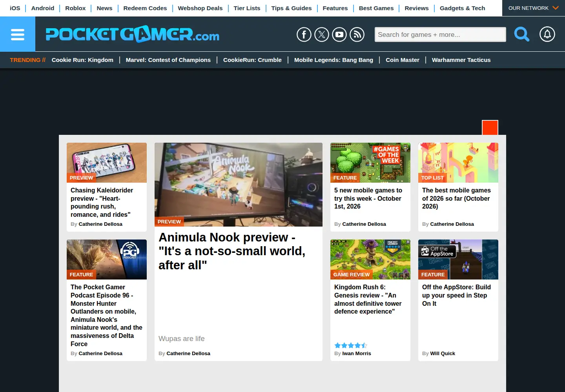Click TOP LIST tag
Image resolution: width=565 pixels, height=392 pixels.
click(432, 178)
